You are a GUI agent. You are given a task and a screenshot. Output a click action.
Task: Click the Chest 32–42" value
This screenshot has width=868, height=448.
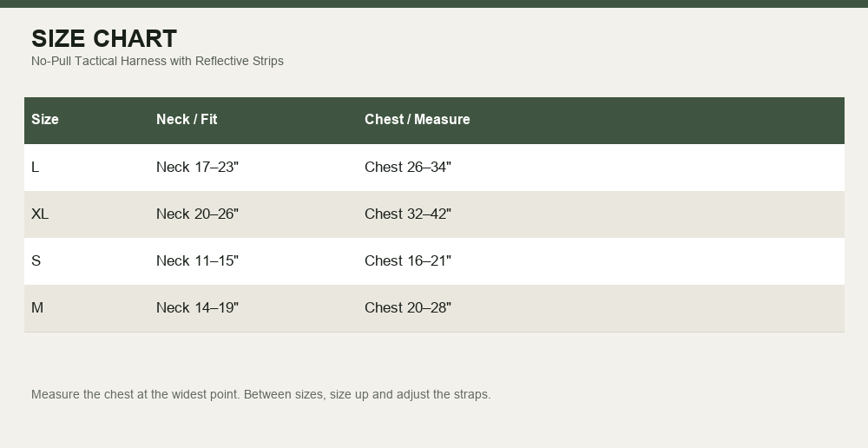[408, 214]
